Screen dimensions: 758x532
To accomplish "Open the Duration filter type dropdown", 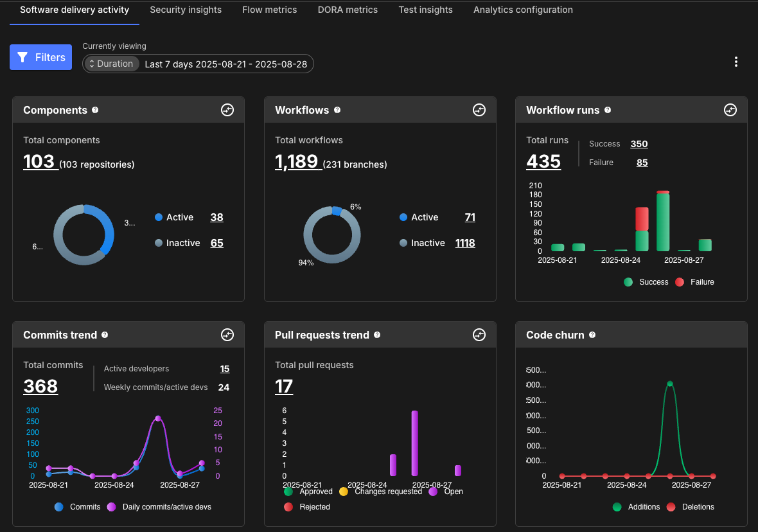I will (x=112, y=64).
